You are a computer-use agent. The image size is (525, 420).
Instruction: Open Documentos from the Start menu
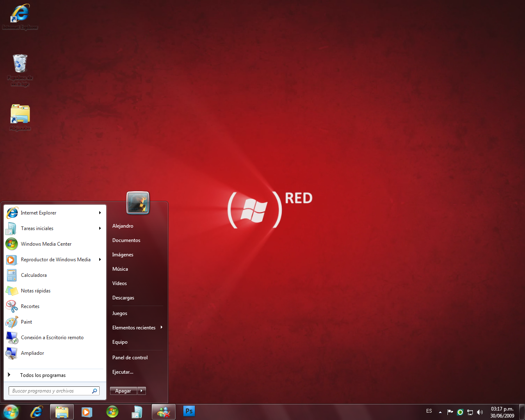[126, 240]
